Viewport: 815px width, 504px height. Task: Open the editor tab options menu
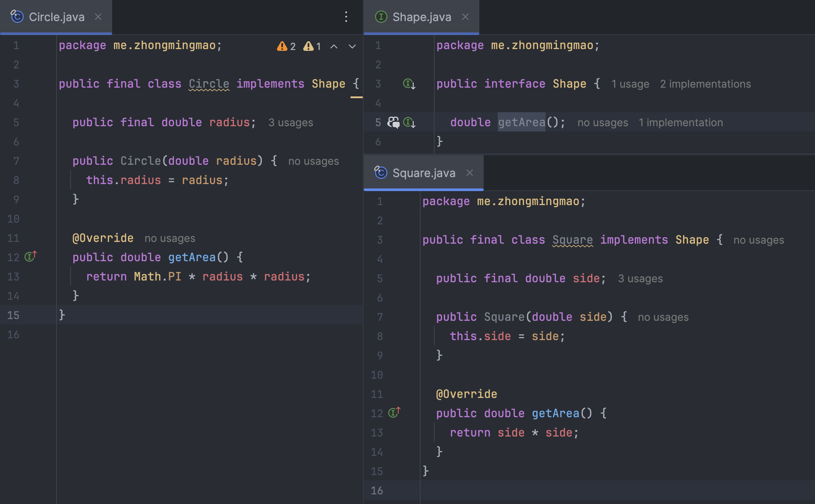pyautogui.click(x=346, y=17)
